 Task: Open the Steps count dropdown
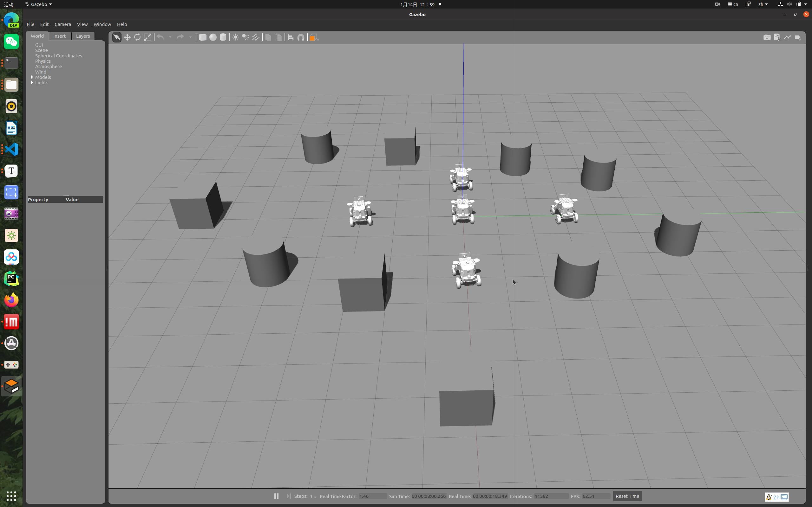[x=315, y=497]
